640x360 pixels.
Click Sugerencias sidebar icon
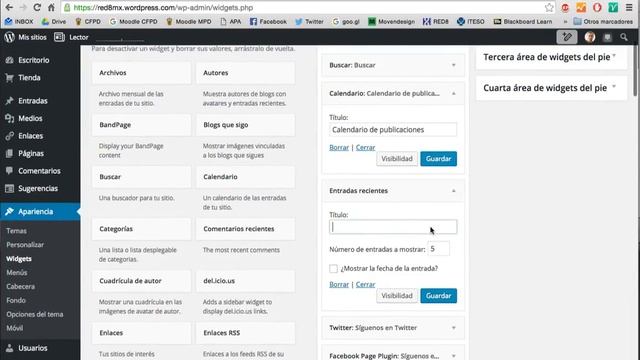pyautogui.click(x=9, y=188)
